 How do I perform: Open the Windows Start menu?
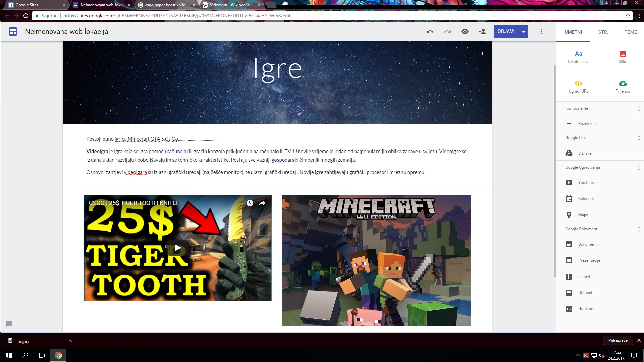point(9,355)
